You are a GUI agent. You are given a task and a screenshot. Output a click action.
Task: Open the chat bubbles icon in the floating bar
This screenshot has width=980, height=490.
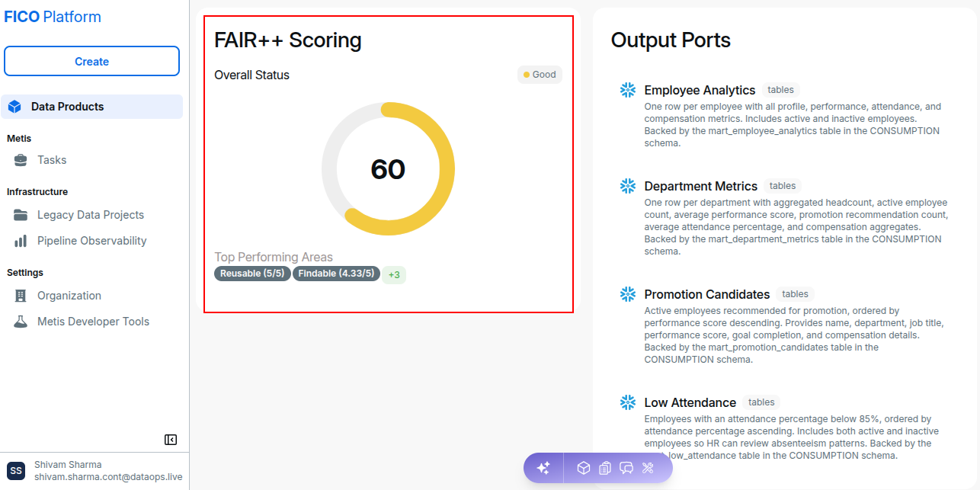click(626, 468)
